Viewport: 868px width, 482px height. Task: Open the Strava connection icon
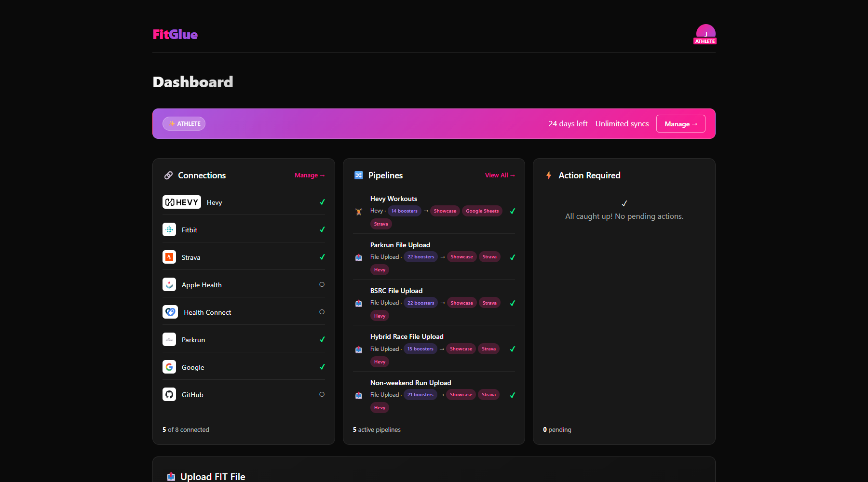169,257
